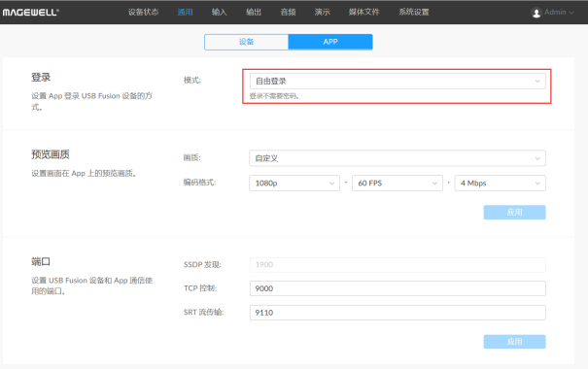Click the TCP 控制 port field
Viewport: 588px width, 369px height.
click(398, 288)
